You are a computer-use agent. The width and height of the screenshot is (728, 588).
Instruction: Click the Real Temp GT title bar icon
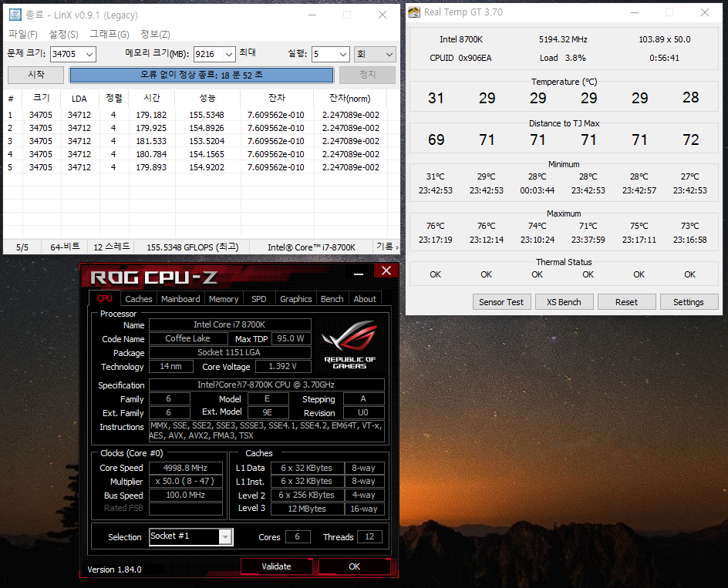click(413, 12)
